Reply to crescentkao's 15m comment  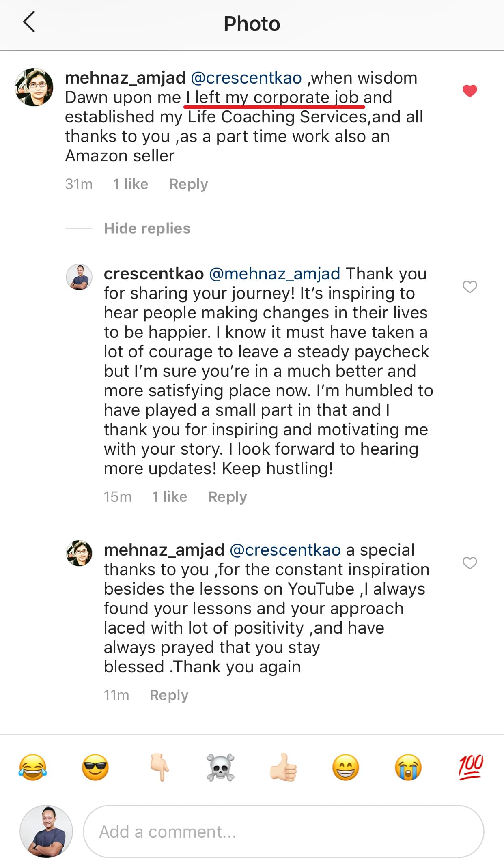coord(227,497)
